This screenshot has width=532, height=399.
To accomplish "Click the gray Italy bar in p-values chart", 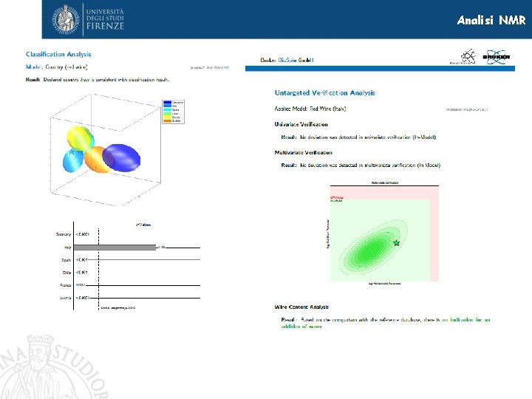I will [115, 248].
